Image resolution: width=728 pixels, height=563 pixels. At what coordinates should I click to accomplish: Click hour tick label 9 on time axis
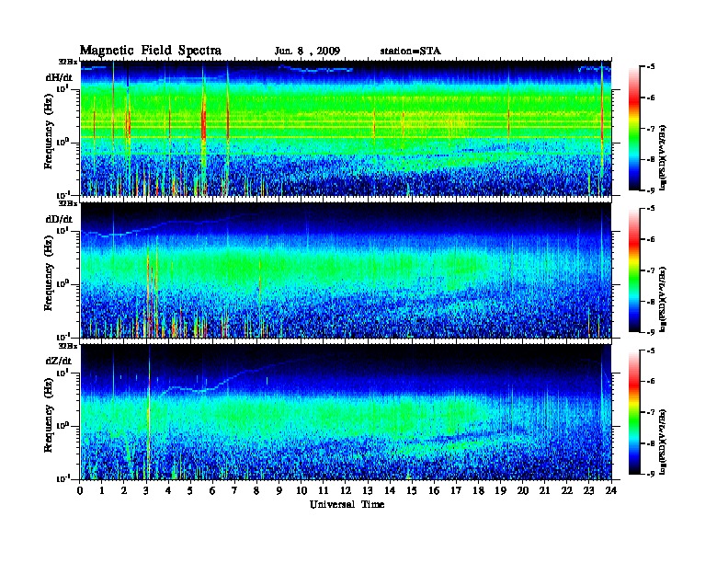(279, 490)
